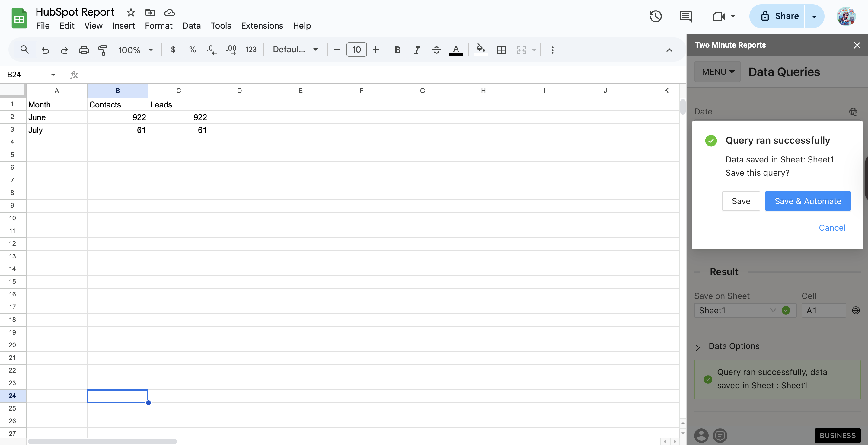Open video call options dropdown arrow

[x=733, y=16]
